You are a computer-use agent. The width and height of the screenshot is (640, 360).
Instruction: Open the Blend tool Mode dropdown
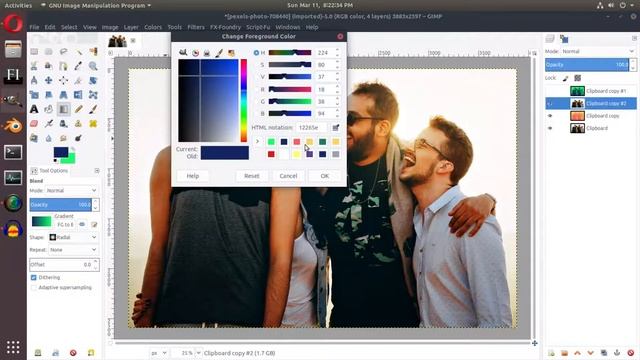71,191
